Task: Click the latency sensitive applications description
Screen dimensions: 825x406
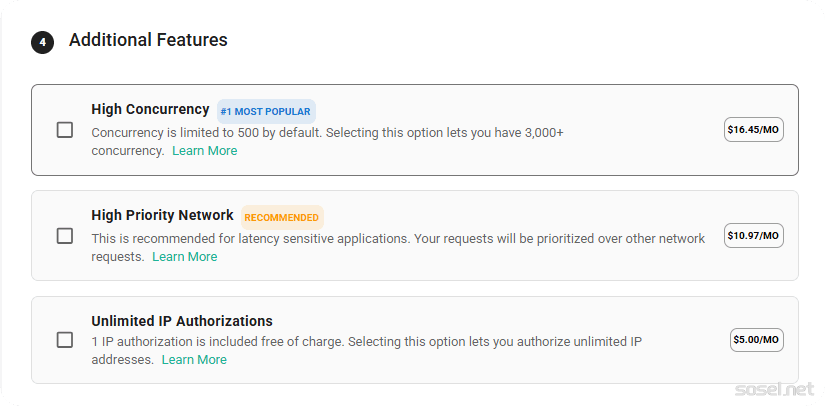Action: click(398, 238)
